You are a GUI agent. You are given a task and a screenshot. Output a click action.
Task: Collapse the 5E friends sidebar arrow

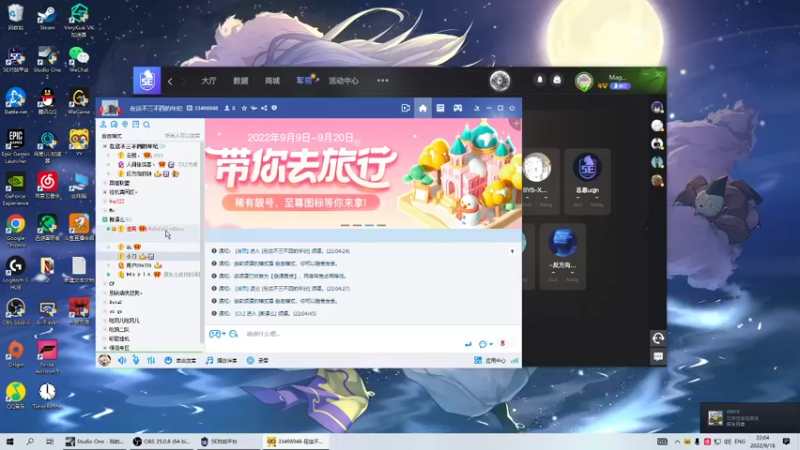coord(647,229)
